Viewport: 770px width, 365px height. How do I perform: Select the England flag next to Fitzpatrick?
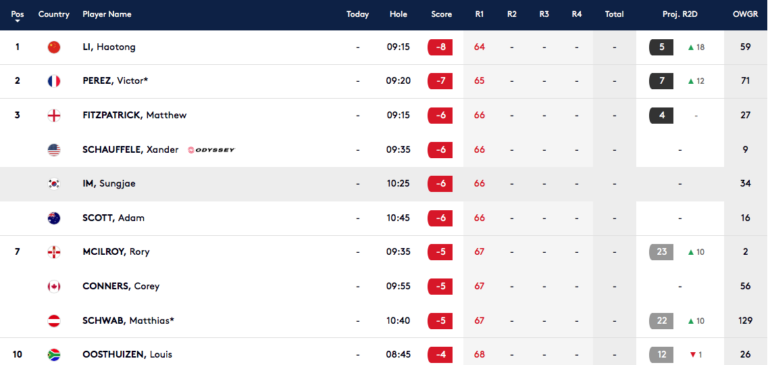tap(54, 115)
